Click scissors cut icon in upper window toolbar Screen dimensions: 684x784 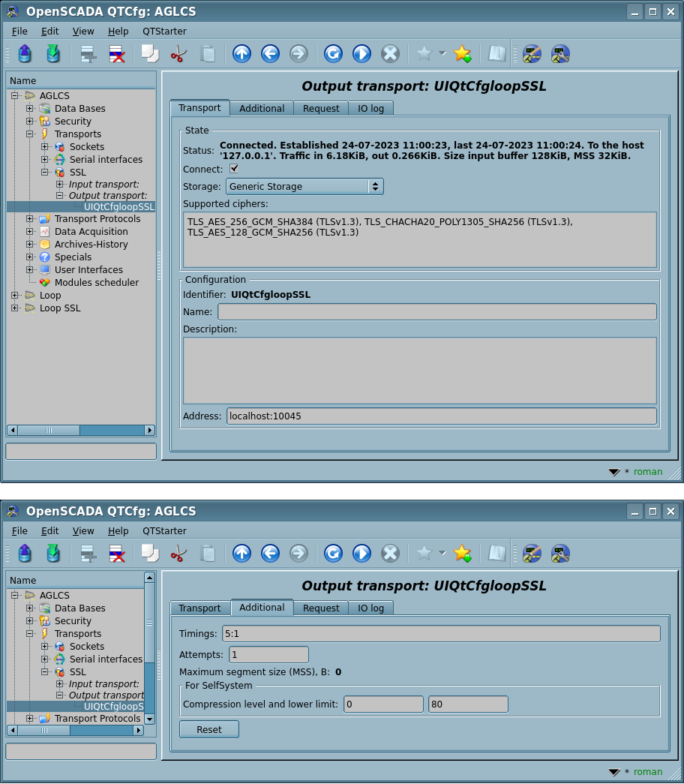point(178,54)
